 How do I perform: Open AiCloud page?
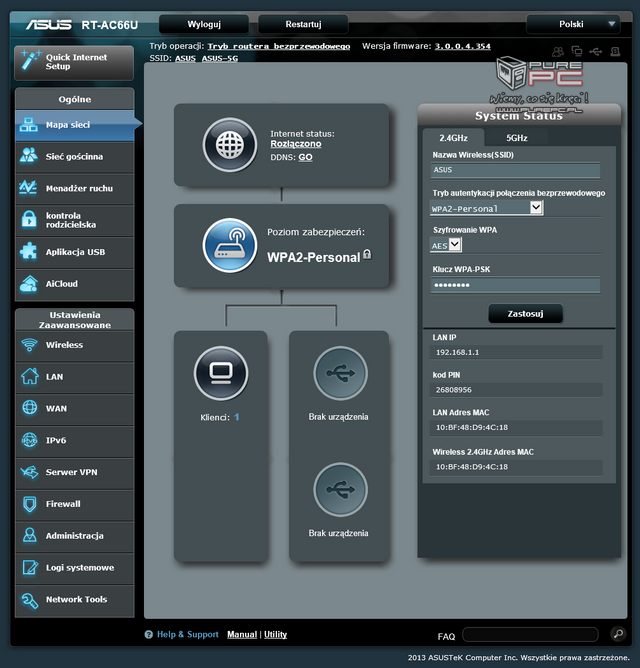click(x=75, y=284)
